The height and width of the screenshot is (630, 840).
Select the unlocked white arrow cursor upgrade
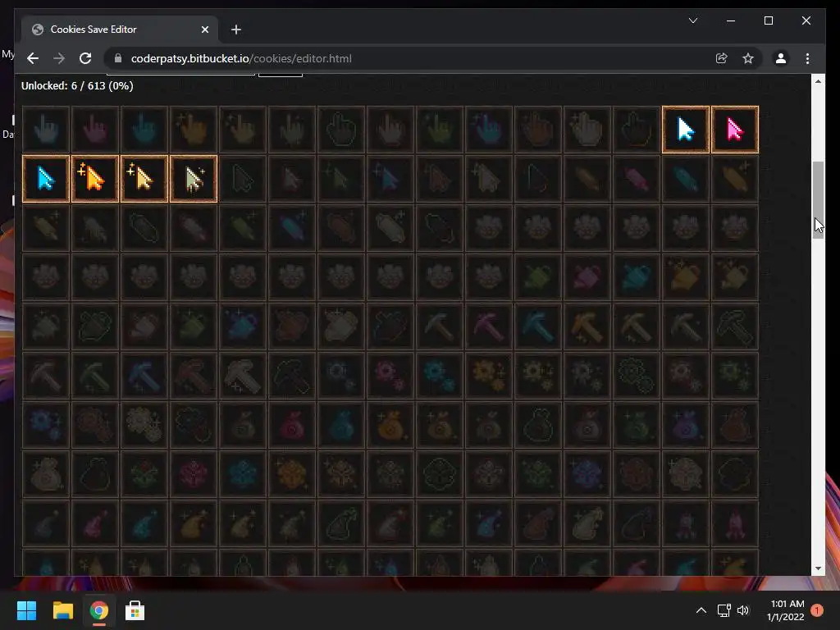tap(686, 130)
